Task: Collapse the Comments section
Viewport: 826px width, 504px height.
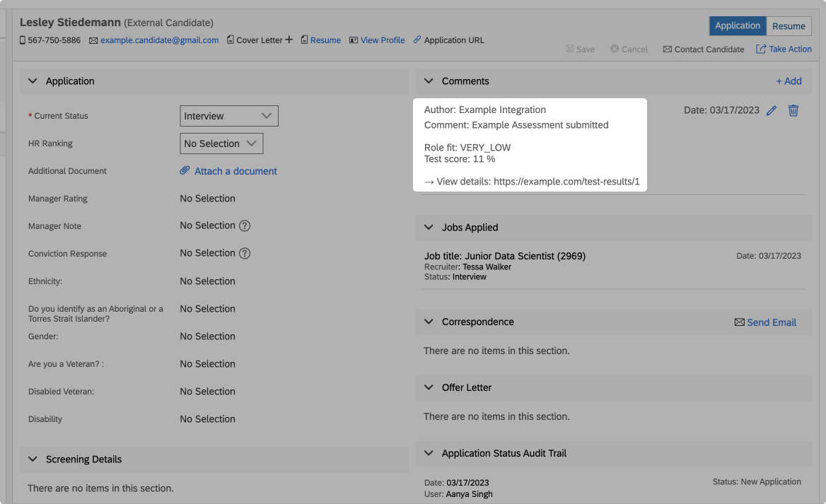Action: [x=429, y=81]
